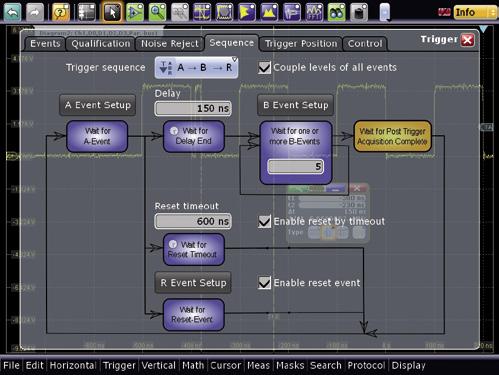This screenshot has width=499, height=375.
Task: Click the binoculars Search tool
Action: coord(337,12)
